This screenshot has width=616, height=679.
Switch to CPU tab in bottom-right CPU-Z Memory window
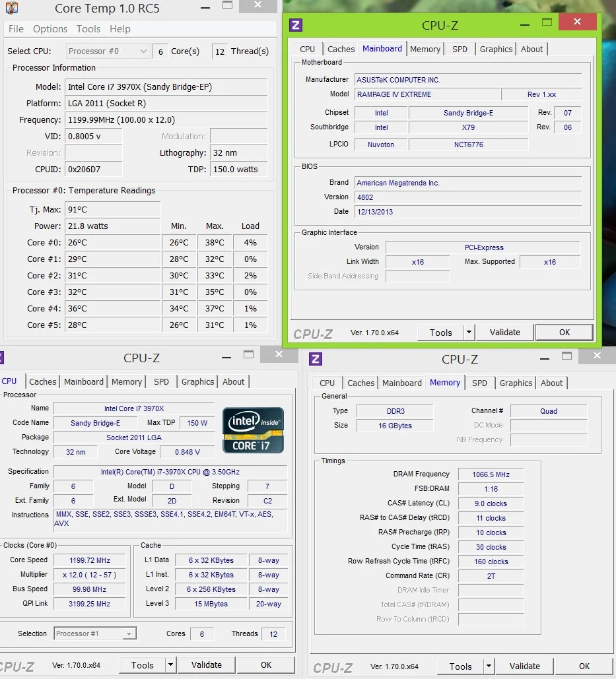pyautogui.click(x=327, y=383)
